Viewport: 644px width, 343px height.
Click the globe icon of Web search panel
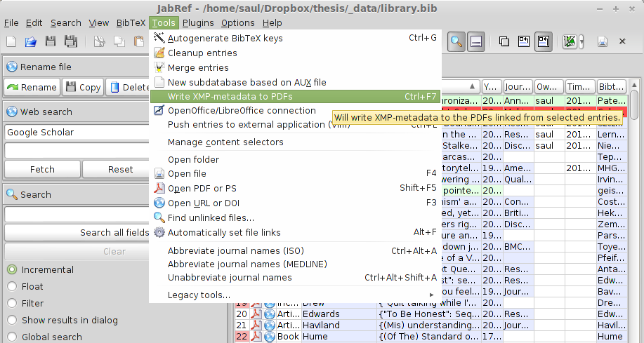pyautogui.click(x=12, y=112)
